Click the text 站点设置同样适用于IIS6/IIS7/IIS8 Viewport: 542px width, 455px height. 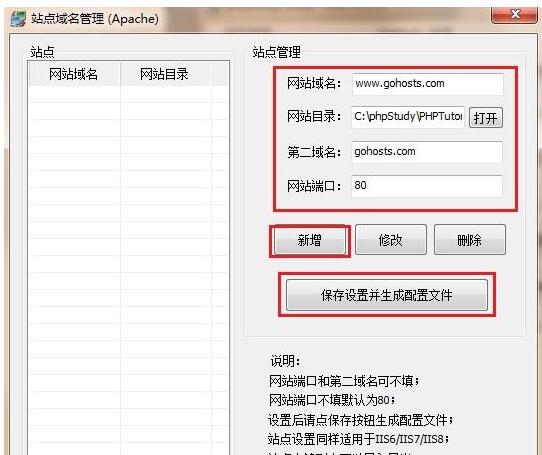(x=358, y=439)
